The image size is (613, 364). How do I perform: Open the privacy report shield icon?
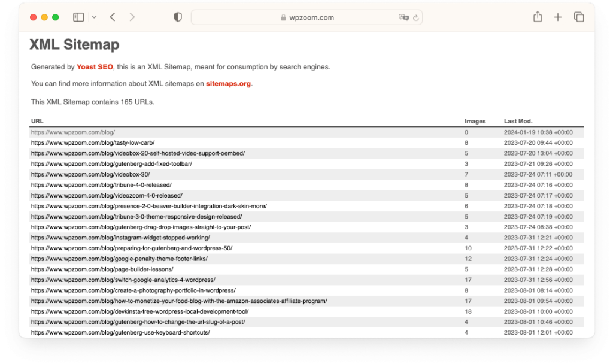[x=178, y=17]
